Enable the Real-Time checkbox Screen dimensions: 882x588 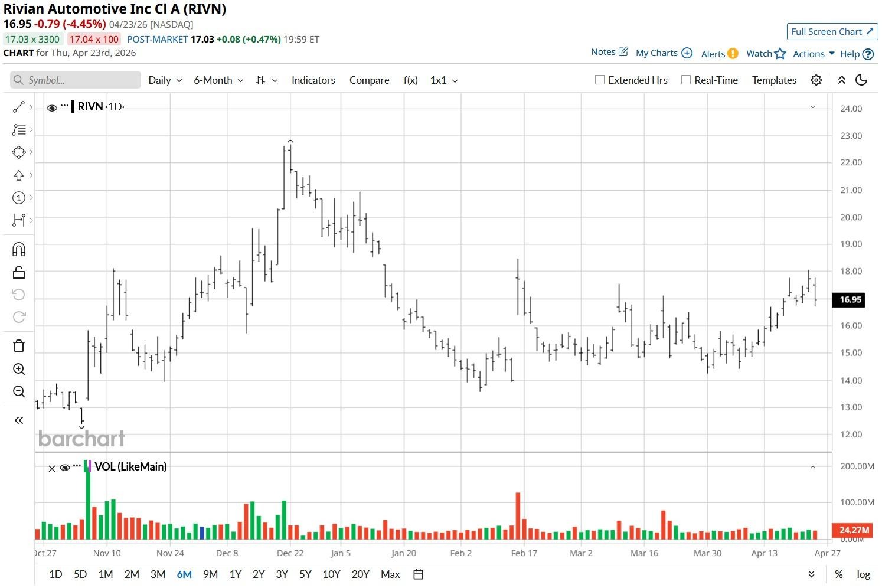tap(686, 80)
